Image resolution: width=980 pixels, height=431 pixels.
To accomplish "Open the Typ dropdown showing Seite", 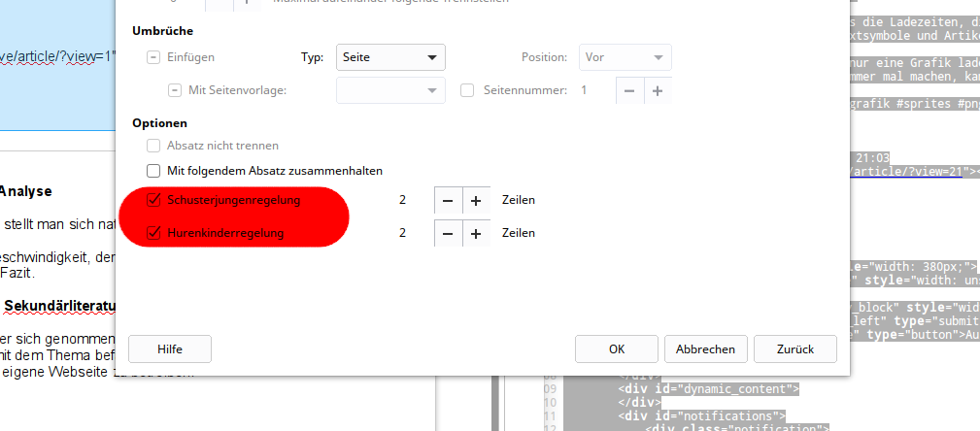I will 389,57.
